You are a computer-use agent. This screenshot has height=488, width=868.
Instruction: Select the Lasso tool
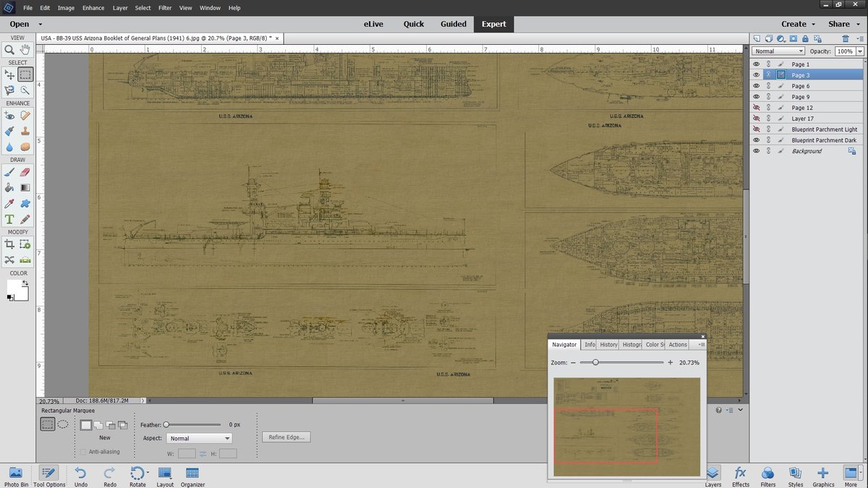coord(9,88)
